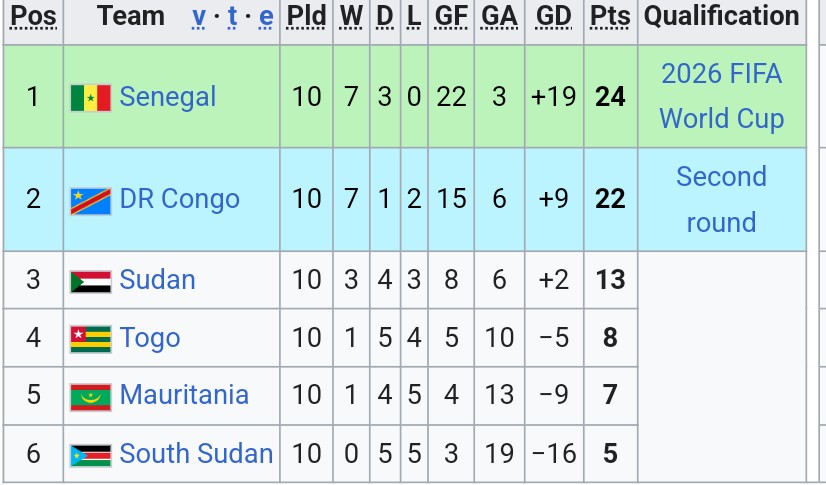The height and width of the screenshot is (485, 826).
Task: Click the Pts column header
Action: [x=609, y=17]
